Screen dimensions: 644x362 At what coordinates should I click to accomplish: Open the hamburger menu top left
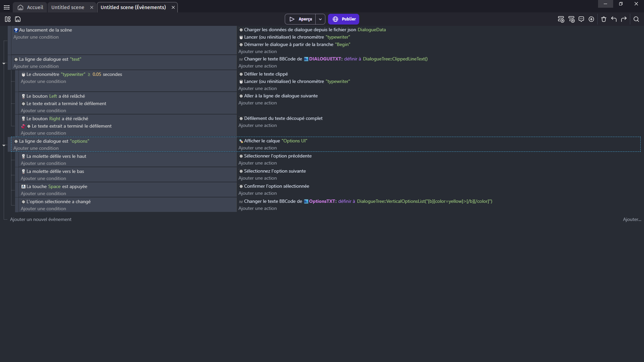pos(7,7)
